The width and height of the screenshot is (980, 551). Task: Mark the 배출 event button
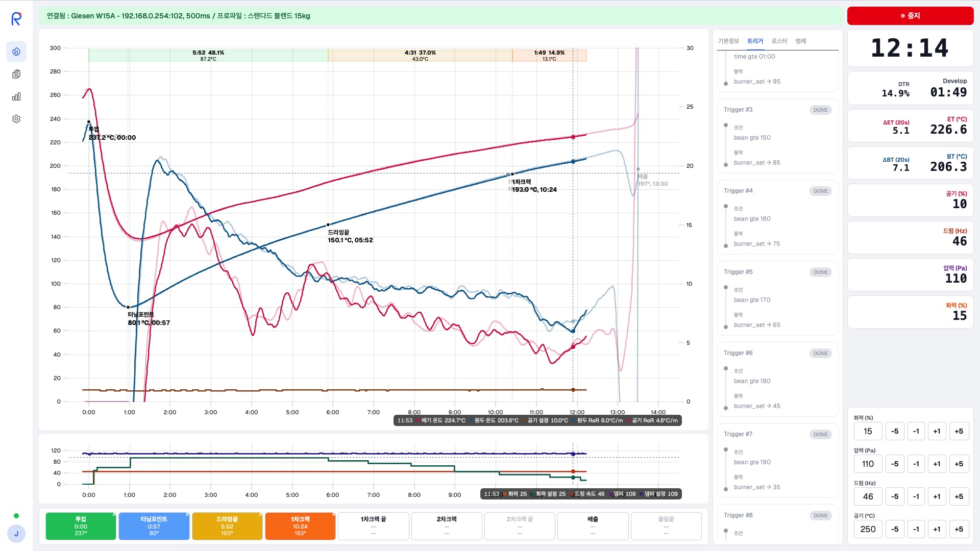tap(593, 526)
